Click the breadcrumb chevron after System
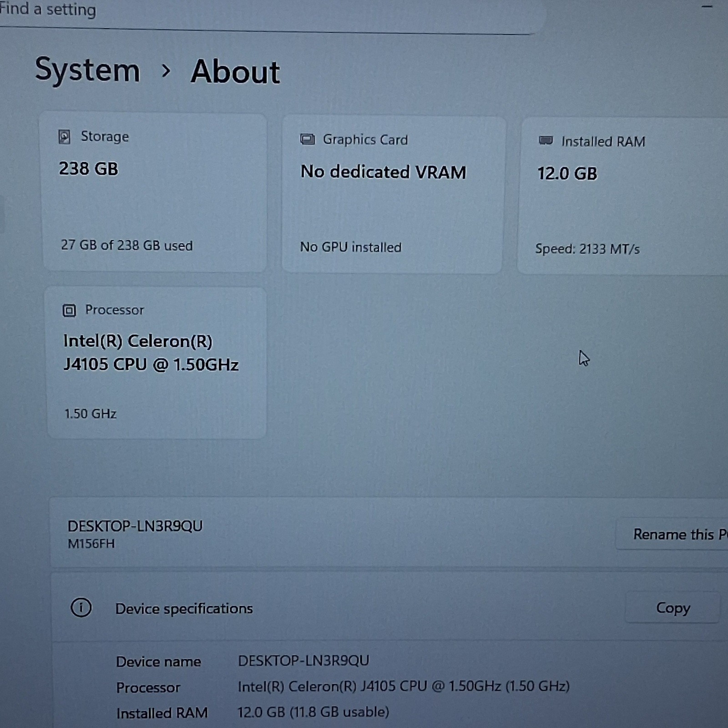728x728 pixels. (166, 71)
